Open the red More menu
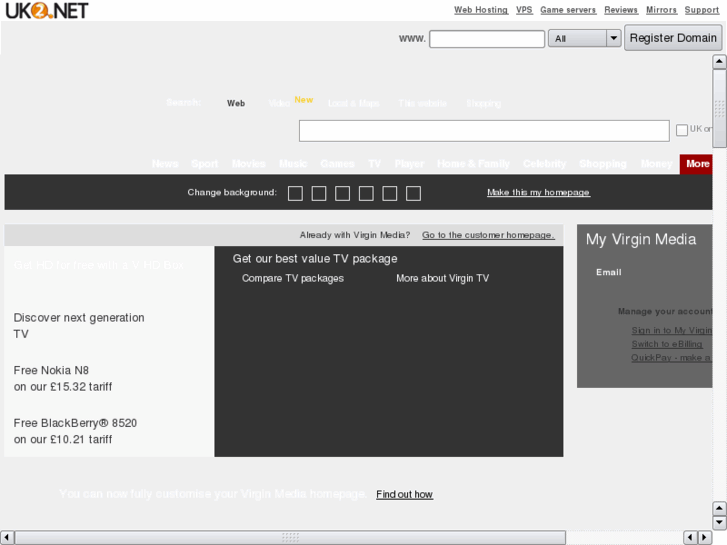727x545 pixels. tap(696, 164)
